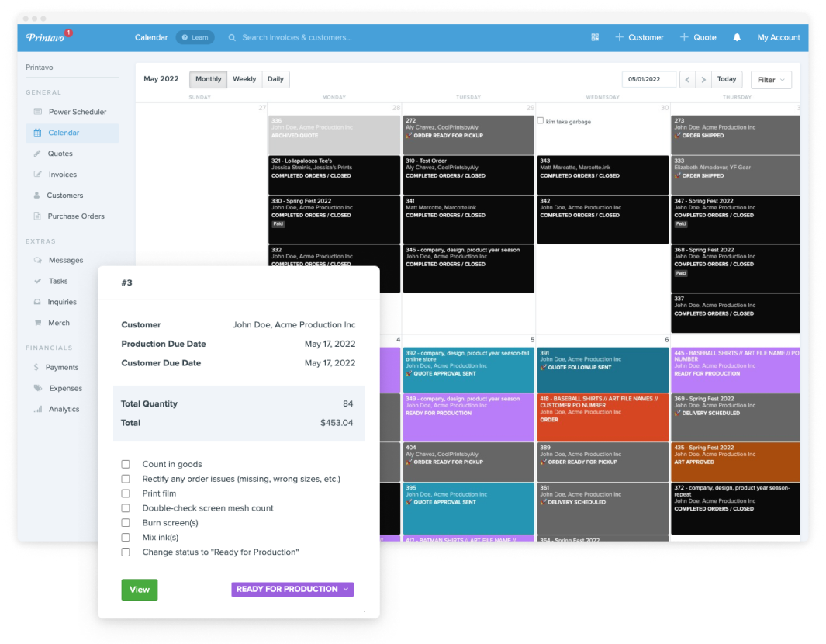Click the Printavo logo
This screenshot has height=644, width=826.
click(x=45, y=37)
